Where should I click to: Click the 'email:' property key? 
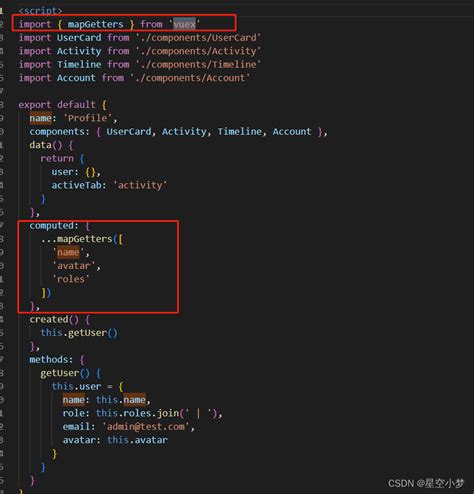pos(79,427)
